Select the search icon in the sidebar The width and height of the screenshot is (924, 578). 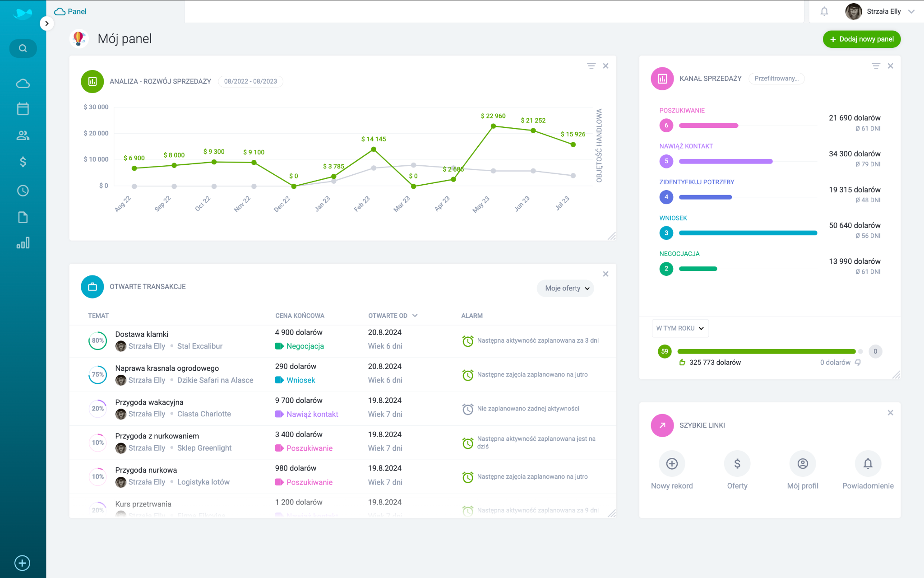click(22, 48)
